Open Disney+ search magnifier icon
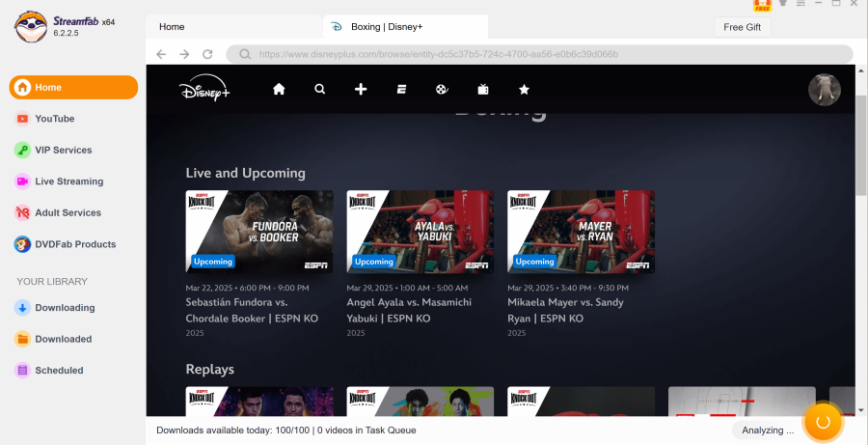This screenshot has height=445, width=868. point(320,90)
